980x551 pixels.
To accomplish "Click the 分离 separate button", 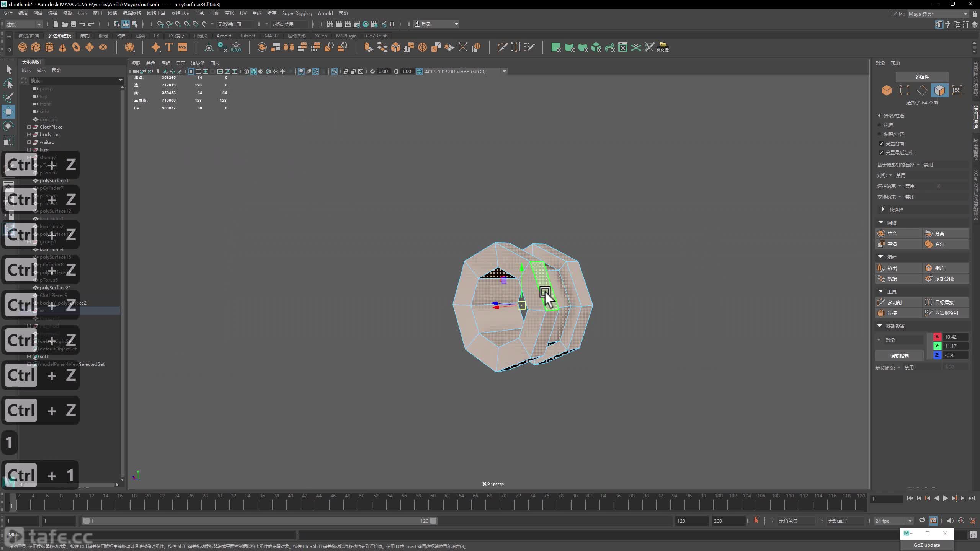I will click(946, 233).
